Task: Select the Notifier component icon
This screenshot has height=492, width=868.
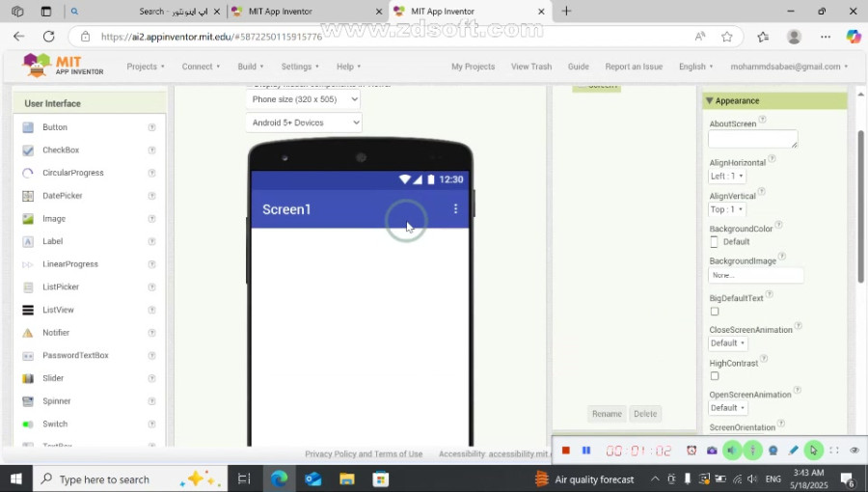Action: click(x=28, y=333)
